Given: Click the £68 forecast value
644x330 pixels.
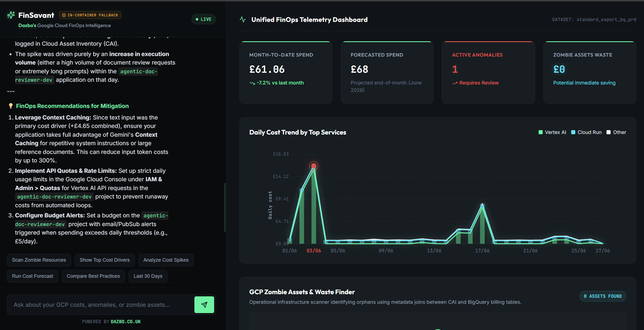Looking at the screenshot, I should coord(360,69).
